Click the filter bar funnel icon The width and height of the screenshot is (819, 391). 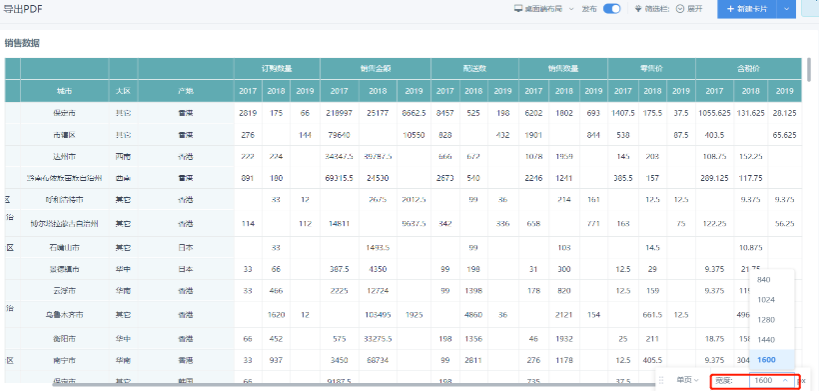tap(638, 9)
